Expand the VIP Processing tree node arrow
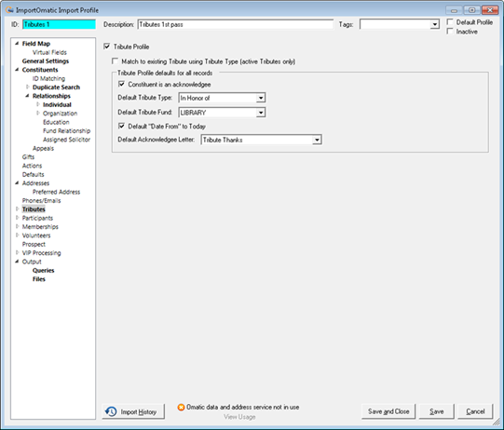Image resolution: width=504 pixels, height=430 pixels. point(17,253)
